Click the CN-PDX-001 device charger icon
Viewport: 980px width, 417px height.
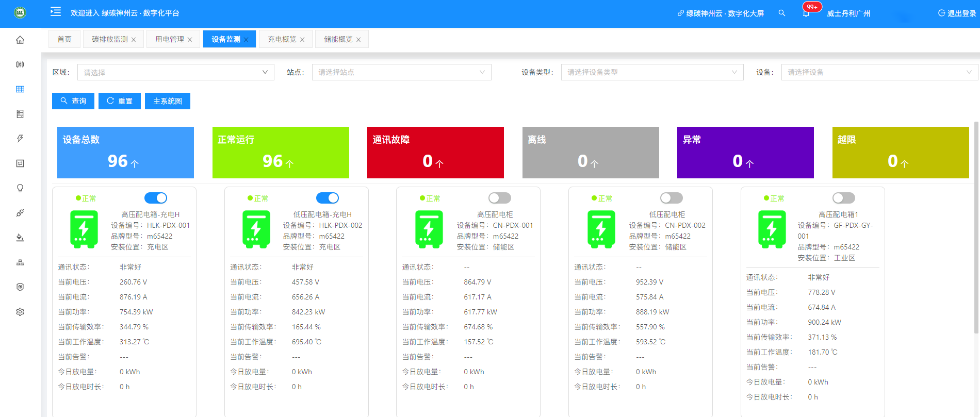pyautogui.click(x=429, y=229)
